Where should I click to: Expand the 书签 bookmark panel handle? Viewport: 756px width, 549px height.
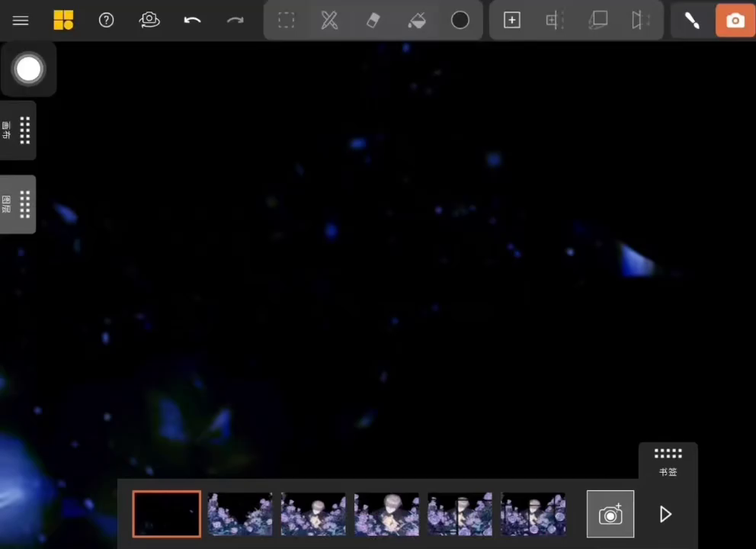[x=668, y=461]
